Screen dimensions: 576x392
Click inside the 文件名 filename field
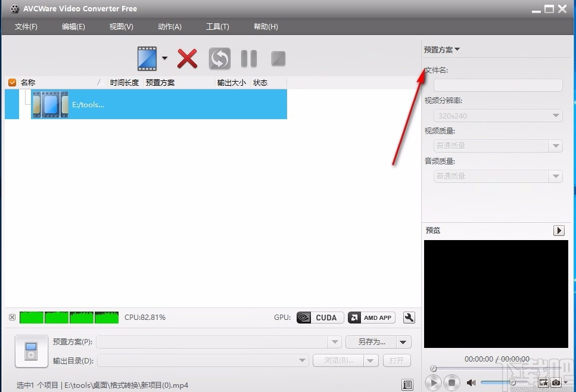coord(497,85)
